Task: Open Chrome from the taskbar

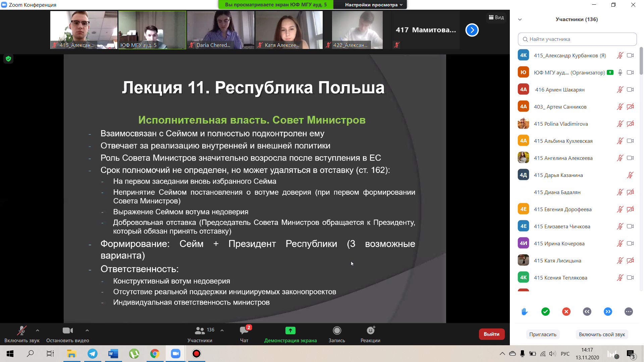Action: click(x=155, y=354)
